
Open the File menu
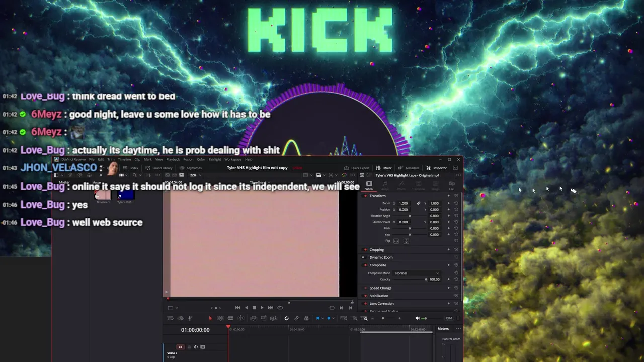pos(92,159)
